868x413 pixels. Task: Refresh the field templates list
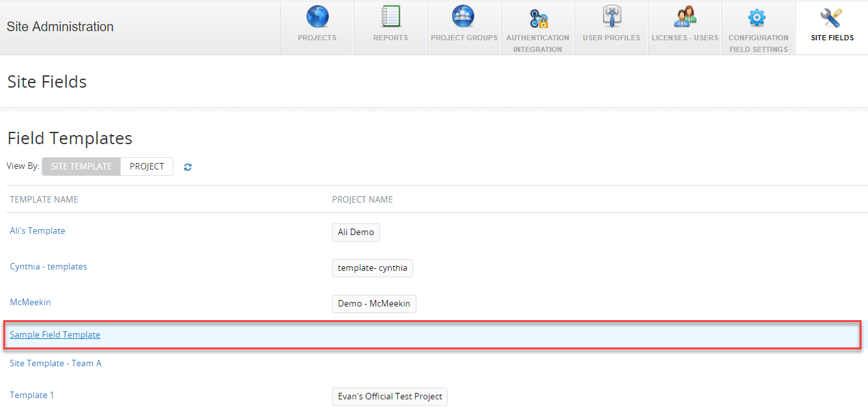coord(188,167)
